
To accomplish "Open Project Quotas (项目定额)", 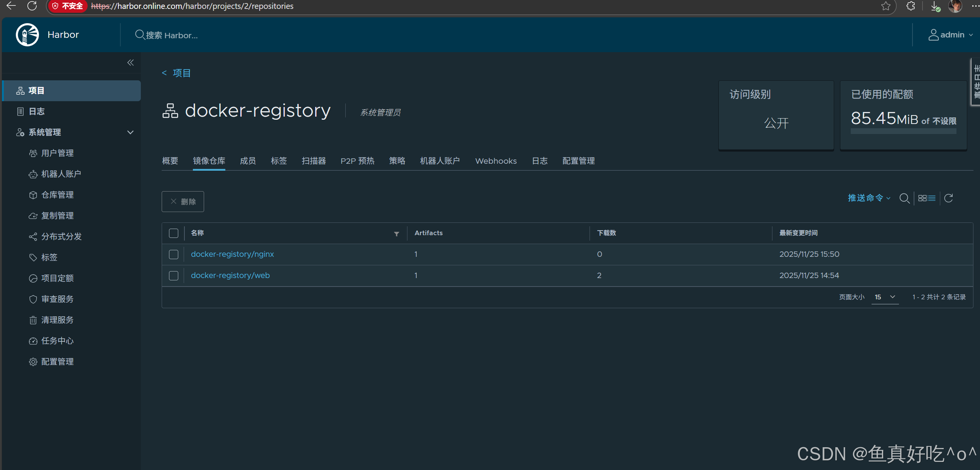I will click(x=57, y=278).
